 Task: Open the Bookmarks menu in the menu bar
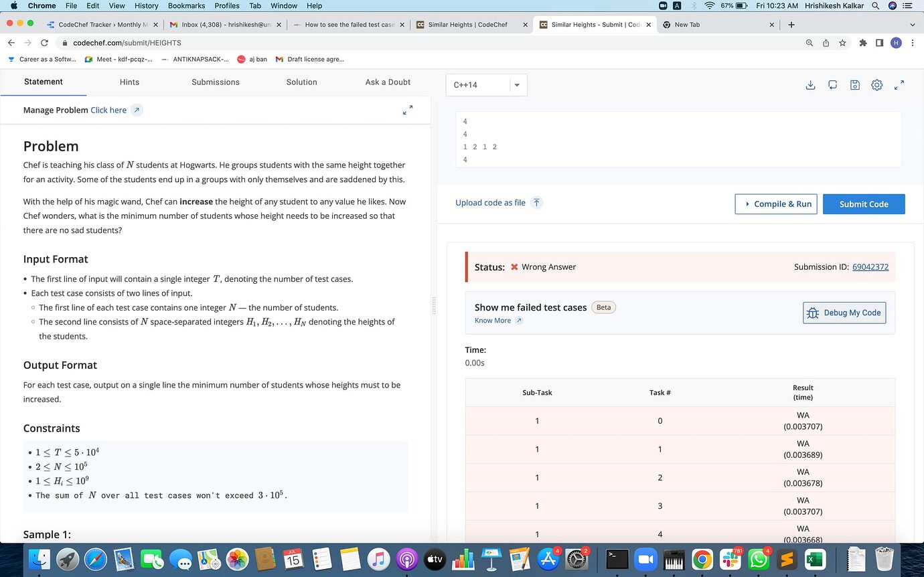(x=185, y=5)
